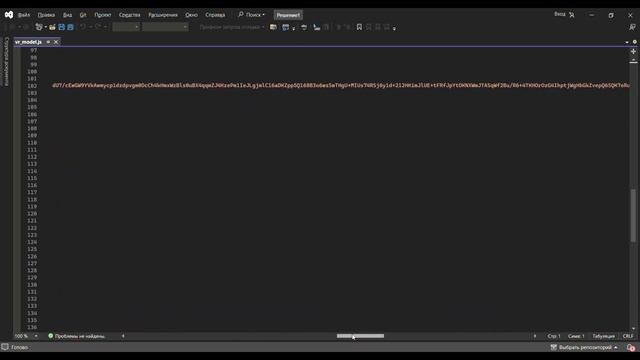Click the Вход sign-in link

point(560,14)
